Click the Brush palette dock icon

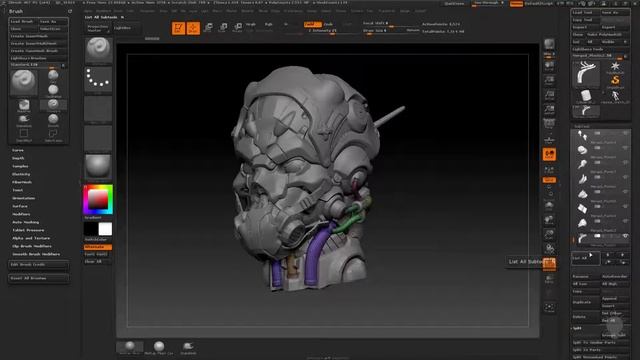click(70, 11)
